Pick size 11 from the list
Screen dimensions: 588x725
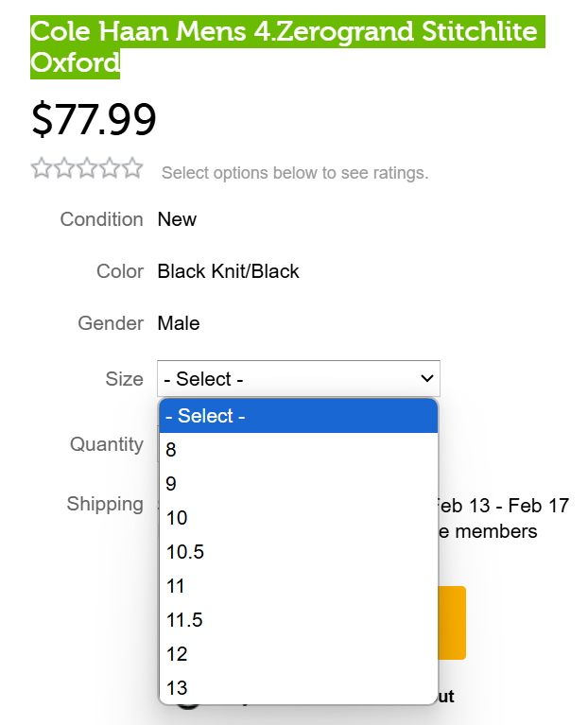[x=298, y=586]
